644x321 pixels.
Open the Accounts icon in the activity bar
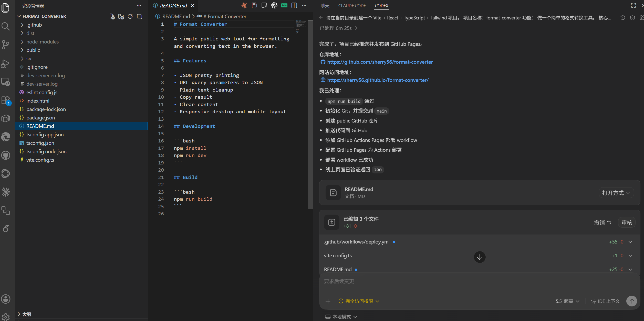coord(6,299)
